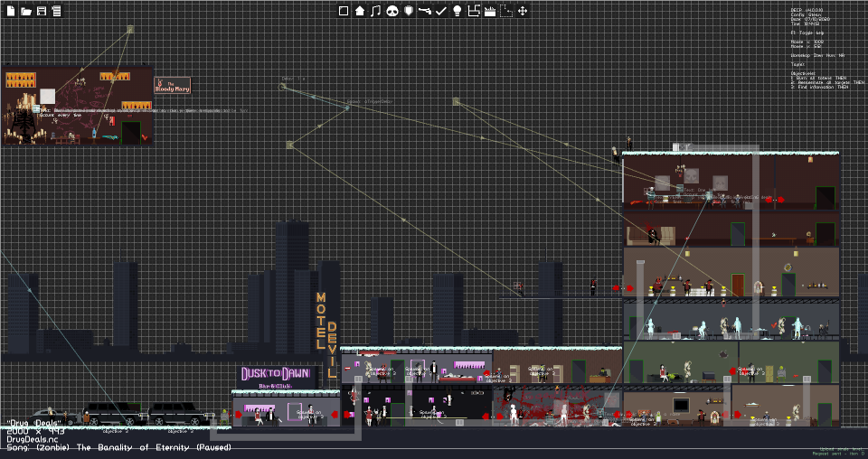
Task: Activate the four-arrow move tool
Action: click(x=522, y=11)
